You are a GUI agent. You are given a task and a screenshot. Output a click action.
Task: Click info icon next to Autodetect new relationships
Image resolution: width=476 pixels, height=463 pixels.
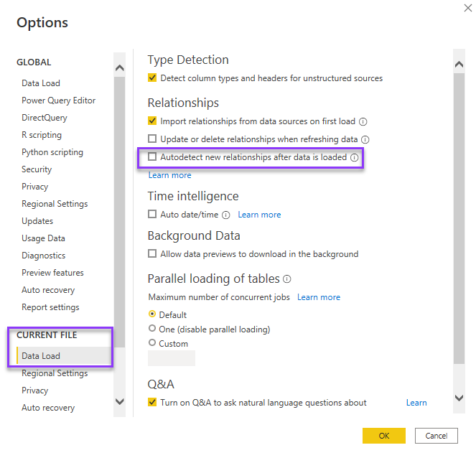(x=354, y=158)
